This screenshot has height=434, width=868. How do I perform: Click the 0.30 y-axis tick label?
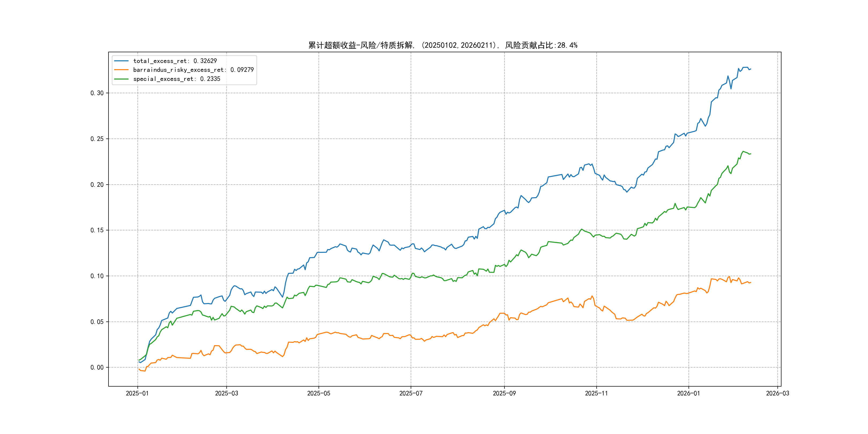click(97, 93)
